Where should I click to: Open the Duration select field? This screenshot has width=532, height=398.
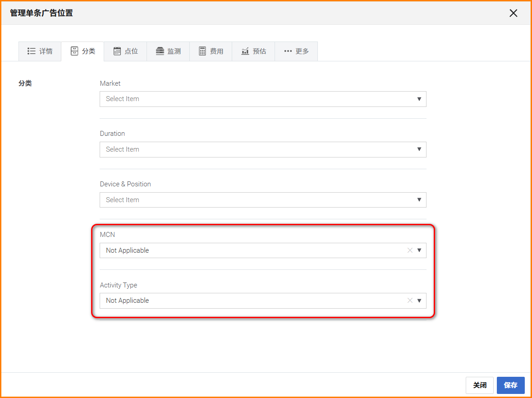(x=263, y=149)
